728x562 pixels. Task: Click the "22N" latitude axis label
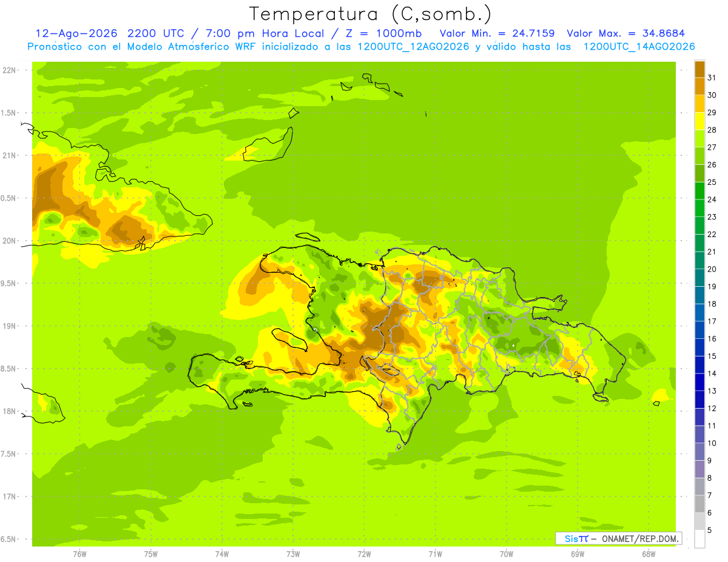(x=8, y=70)
